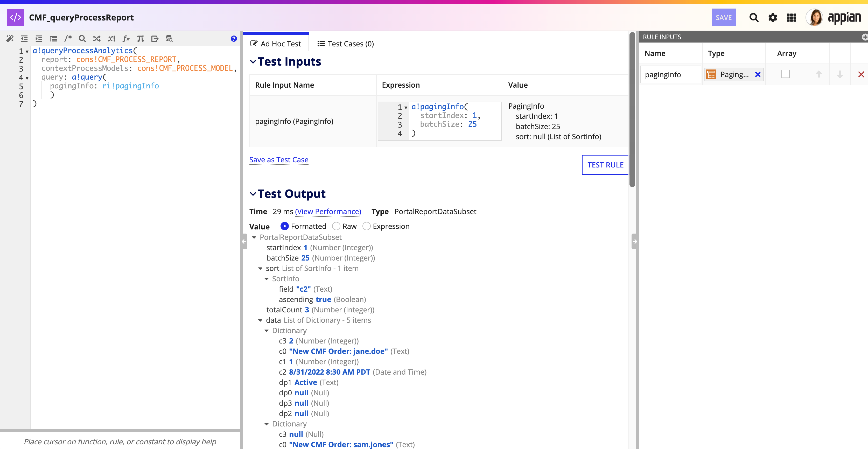Click the TEST RULE button
Screen dimensions: 868x449
[605, 165]
